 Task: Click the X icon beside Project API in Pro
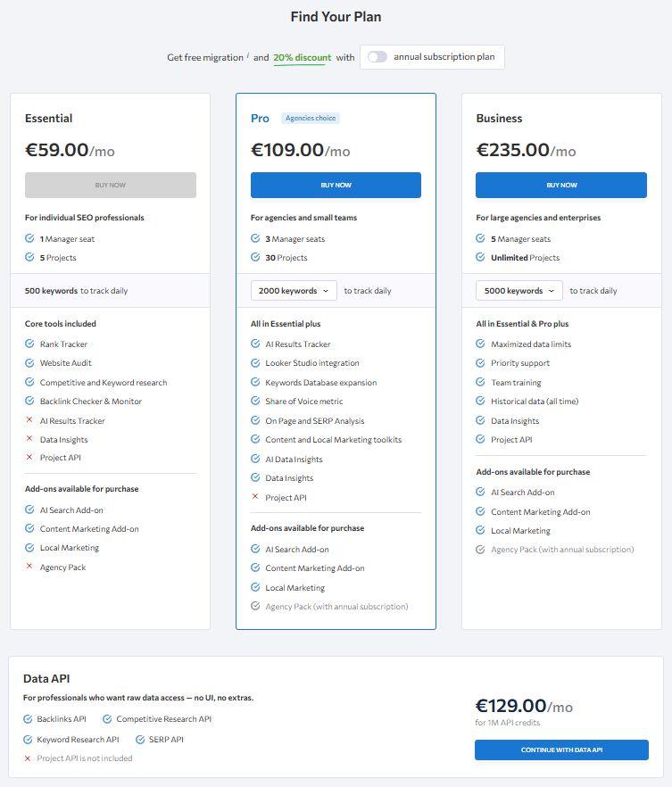click(x=254, y=497)
